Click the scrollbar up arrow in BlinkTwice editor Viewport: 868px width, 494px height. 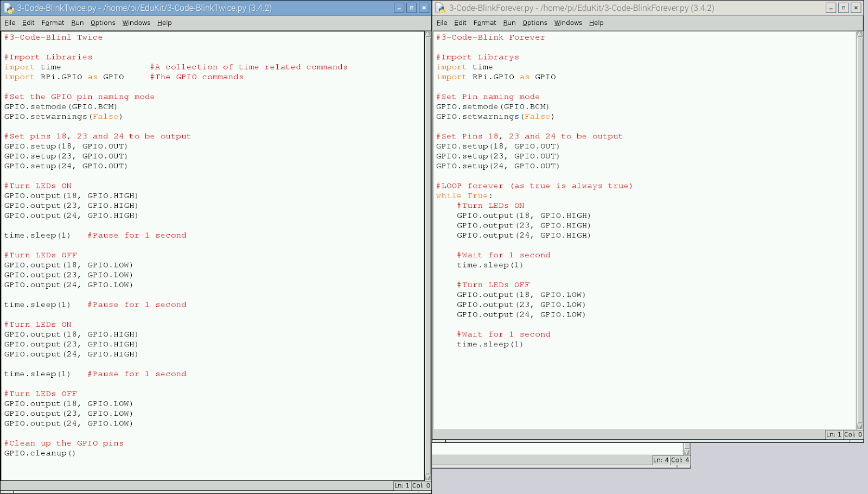(427, 34)
